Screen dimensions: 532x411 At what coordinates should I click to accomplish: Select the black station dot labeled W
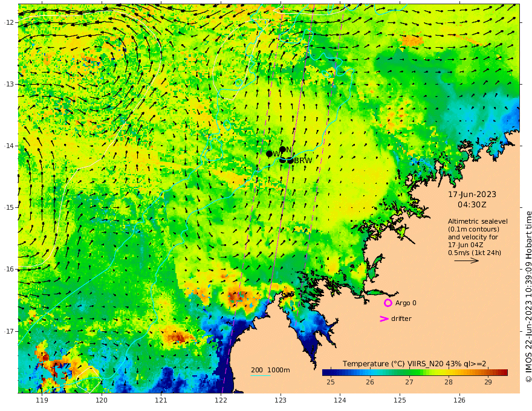270,154
